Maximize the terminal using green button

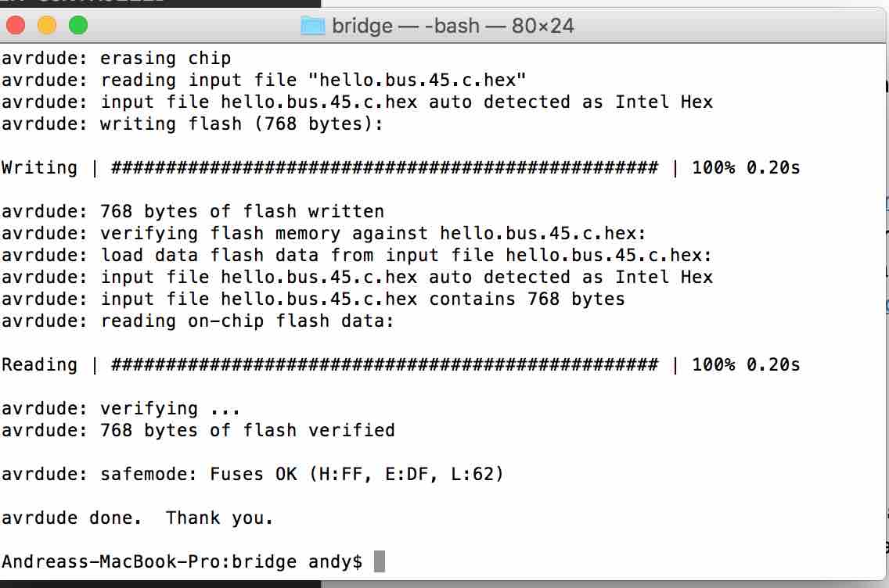78,26
